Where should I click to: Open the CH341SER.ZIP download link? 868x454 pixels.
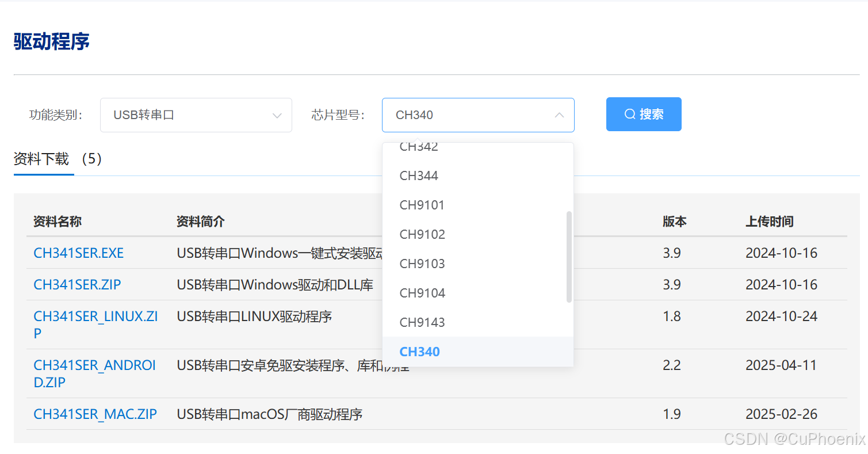click(77, 284)
